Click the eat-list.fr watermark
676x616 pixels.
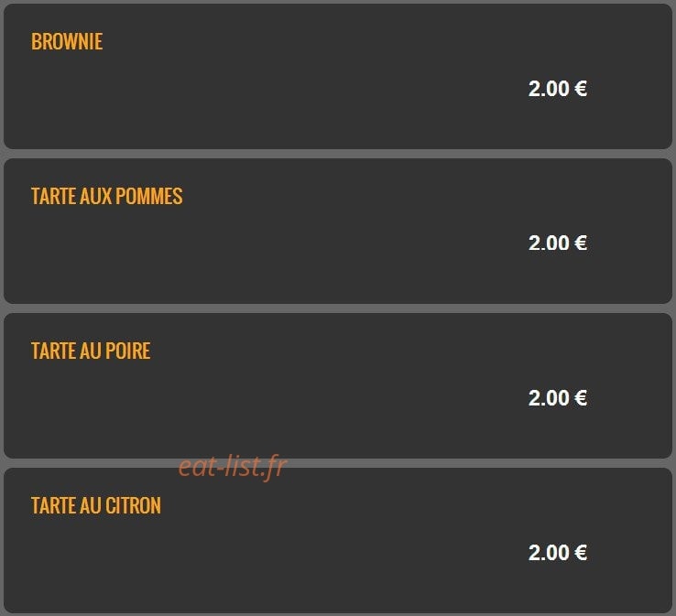click(233, 467)
